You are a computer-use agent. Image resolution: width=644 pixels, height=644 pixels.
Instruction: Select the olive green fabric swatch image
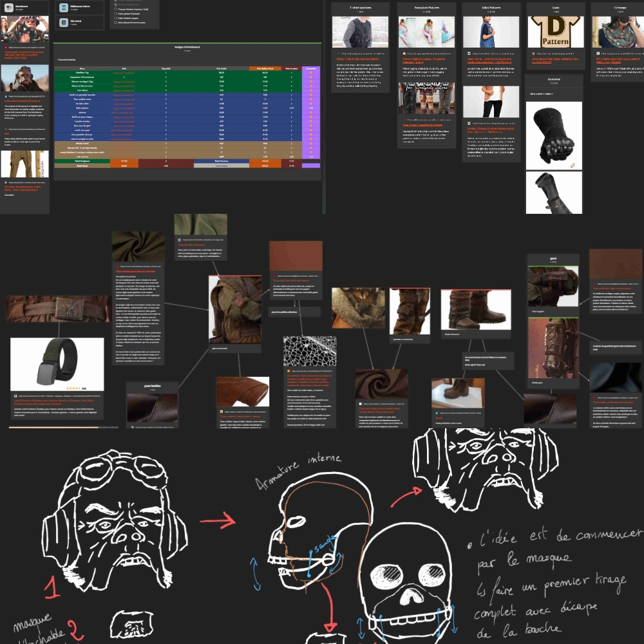point(200,225)
